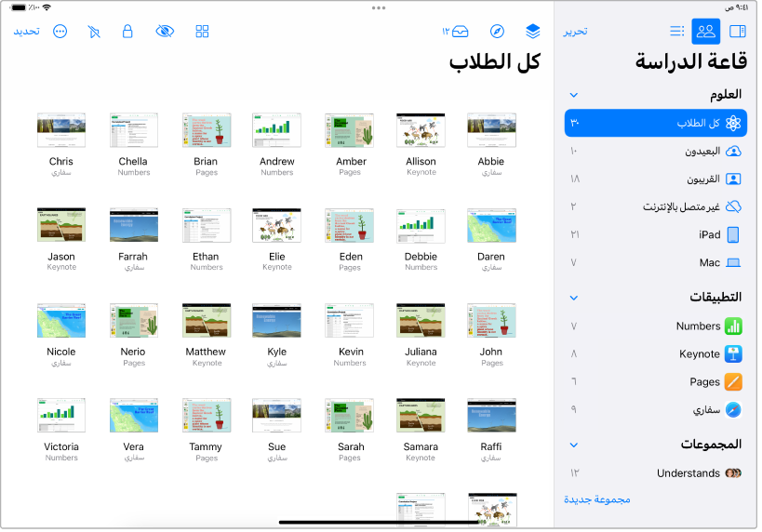The height and width of the screenshot is (532, 762).
Task: Open the ellipsis more options icon
Action: pyautogui.click(x=60, y=32)
